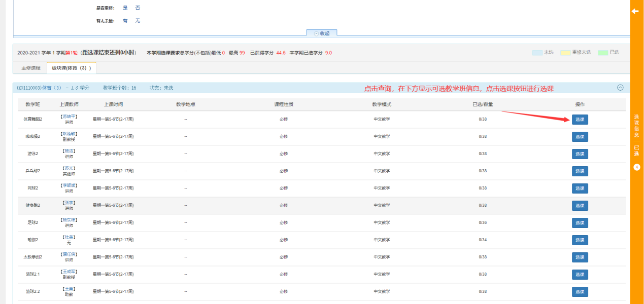Switch to the 主修课程 tab
This screenshot has height=304, width=644.
30,68
